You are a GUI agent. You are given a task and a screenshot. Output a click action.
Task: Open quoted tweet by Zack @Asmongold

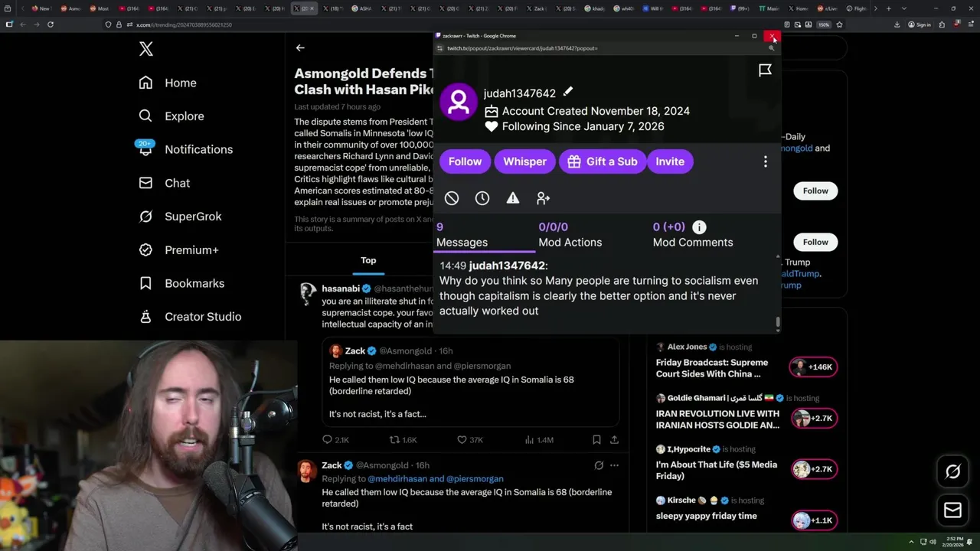tap(470, 383)
